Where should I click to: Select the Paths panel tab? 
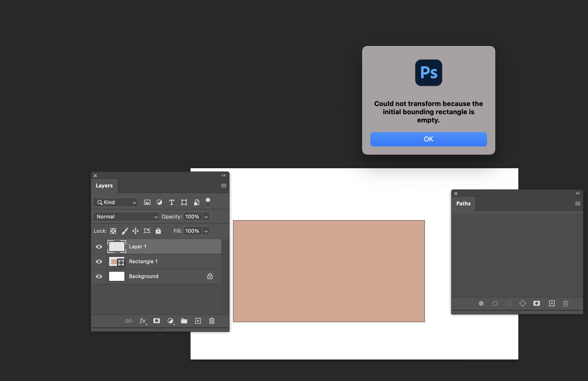pos(463,204)
